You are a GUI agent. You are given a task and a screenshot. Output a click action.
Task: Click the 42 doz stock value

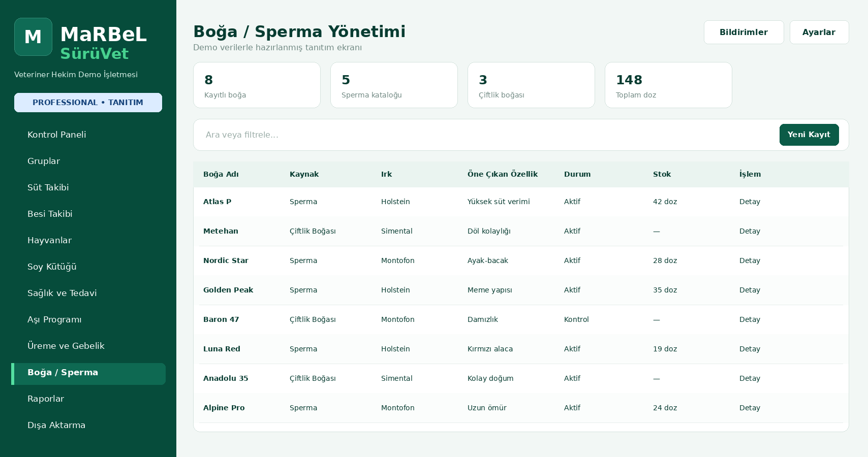[x=665, y=202]
